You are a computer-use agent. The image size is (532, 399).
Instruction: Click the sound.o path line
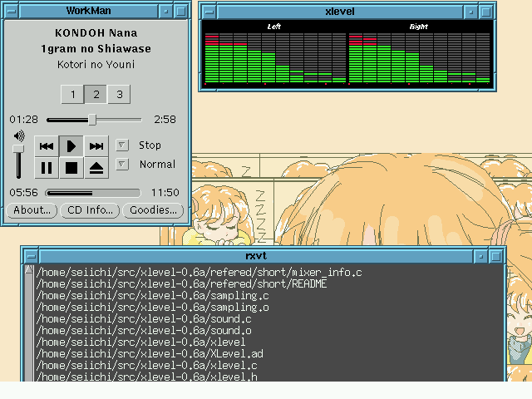point(144,331)
